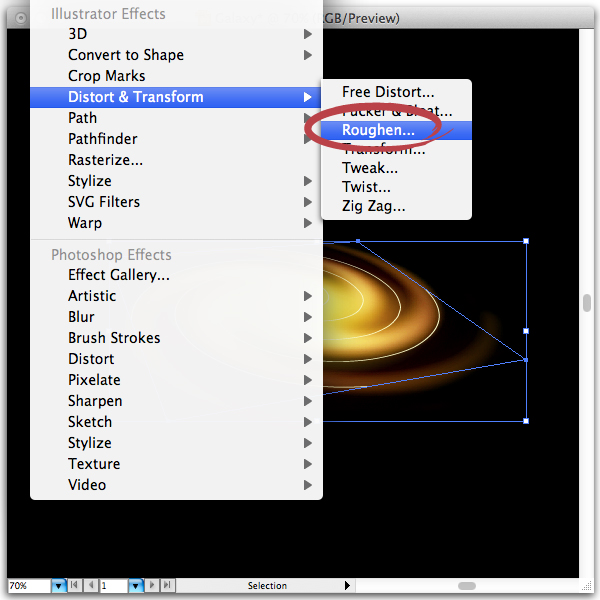Go to first artboard button

click(75, 585)
